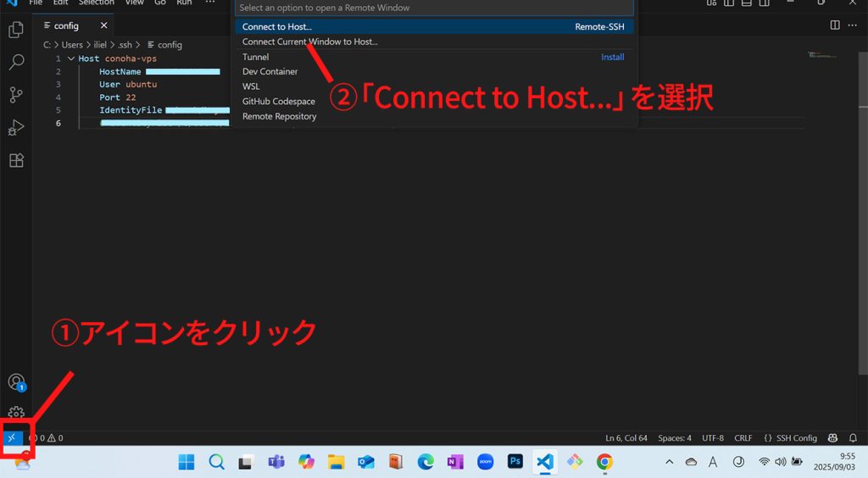Image resolution: width=868 pixels, height=478 pixels.
Task: Choose "Connect Current Window to Host..."
Action: coord(310,42)
